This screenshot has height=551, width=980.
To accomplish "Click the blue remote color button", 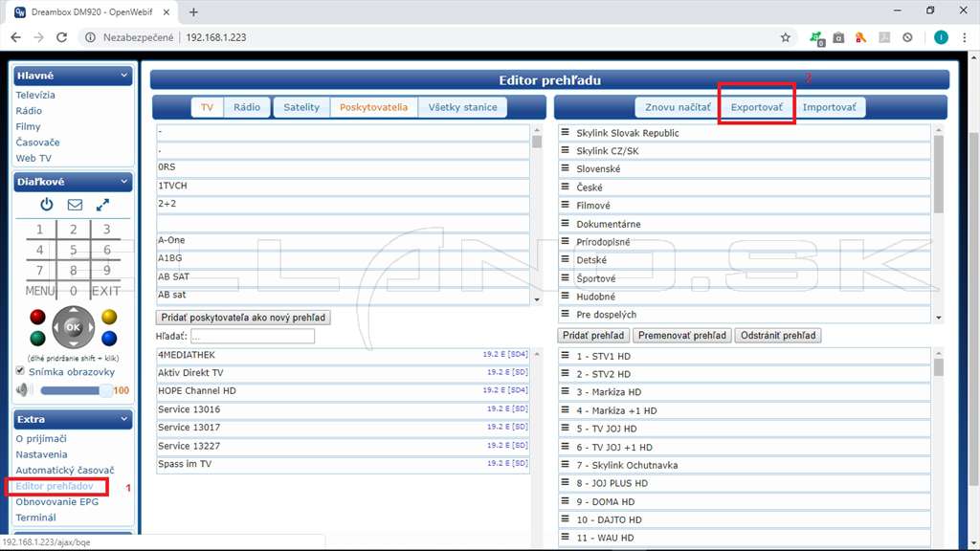I will (109, 338).
